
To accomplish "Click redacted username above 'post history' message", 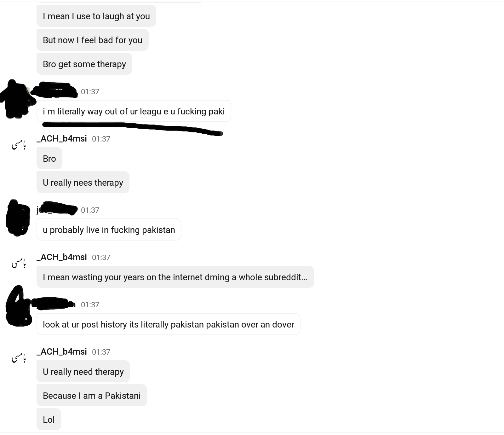I will (x=54, y=303).
